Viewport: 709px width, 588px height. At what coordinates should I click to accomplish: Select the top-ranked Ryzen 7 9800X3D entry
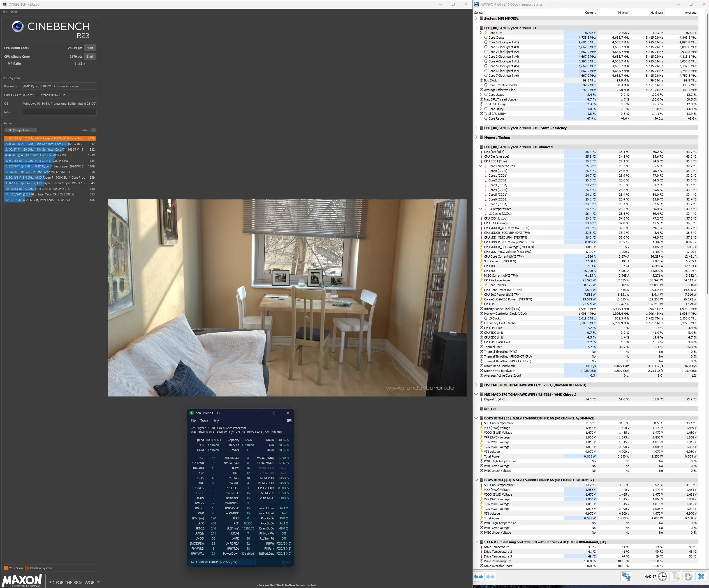[50, 138]
